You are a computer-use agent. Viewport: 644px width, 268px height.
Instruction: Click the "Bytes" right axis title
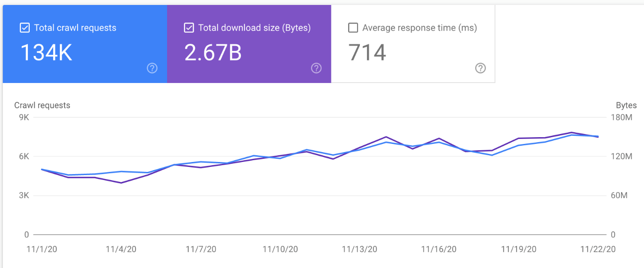click(626, 105)
